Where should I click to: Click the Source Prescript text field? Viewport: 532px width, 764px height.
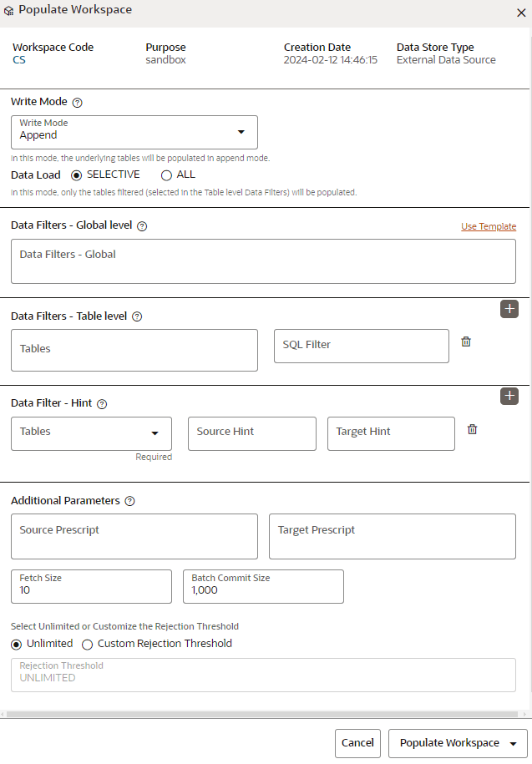pyautogui.click(x=134, y=536)
